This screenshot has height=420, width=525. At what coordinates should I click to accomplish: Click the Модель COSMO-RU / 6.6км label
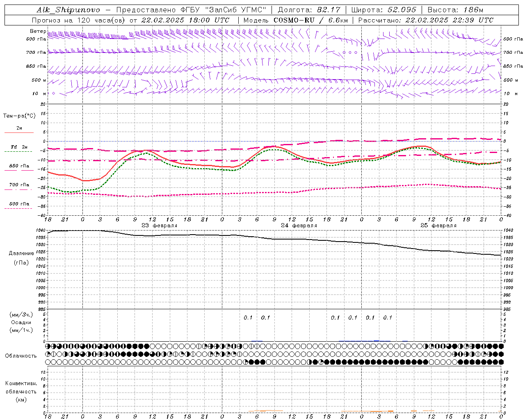[x=295, y=20]
